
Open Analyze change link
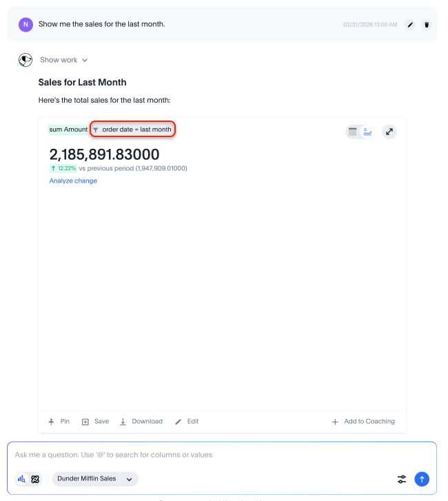click(73, 181)
